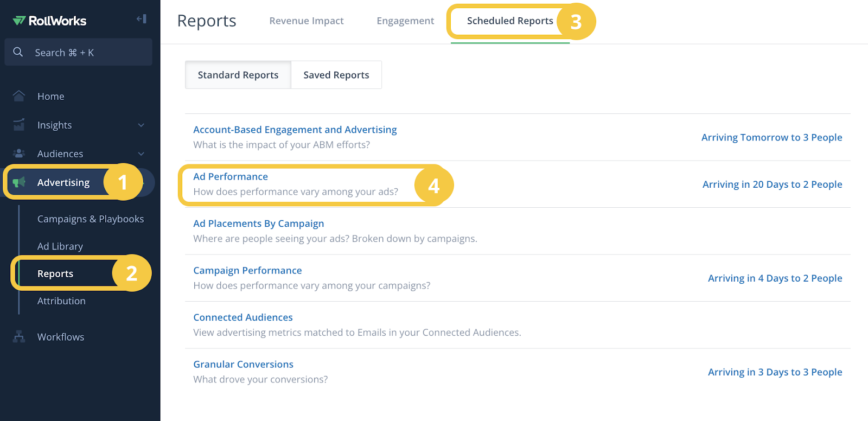This screenshot has height=421, width=868.
Task: Open the Ad Performance report
Action: (x=231, y=176)
